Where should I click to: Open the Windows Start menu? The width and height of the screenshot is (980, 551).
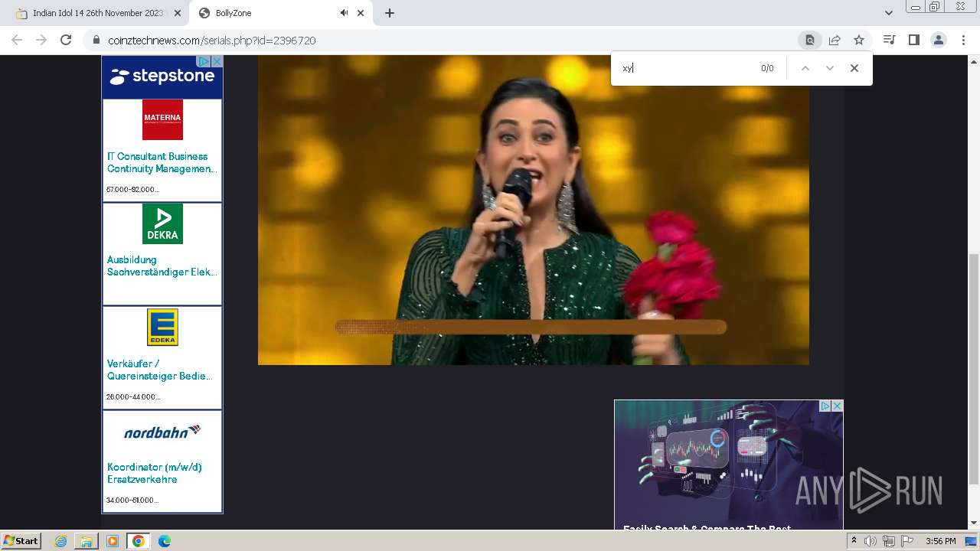coord(21,541)
